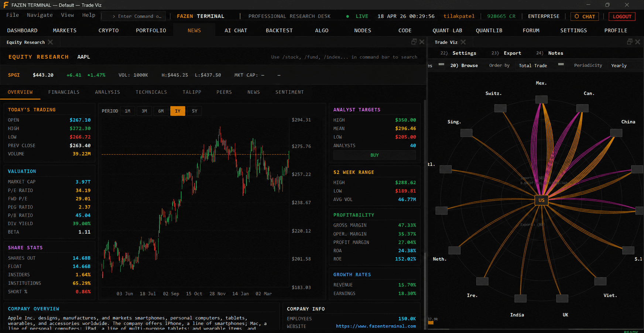The height and width of the screenshot is (333, 644).
Task: Switch to the AI CHAT tab
Action: click(x=236, y=30)
